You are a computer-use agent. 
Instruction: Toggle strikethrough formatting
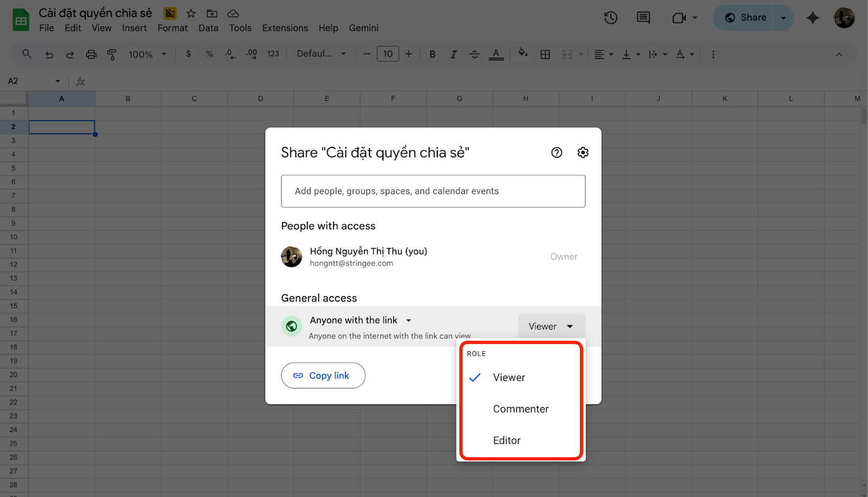tap(474, 54)
